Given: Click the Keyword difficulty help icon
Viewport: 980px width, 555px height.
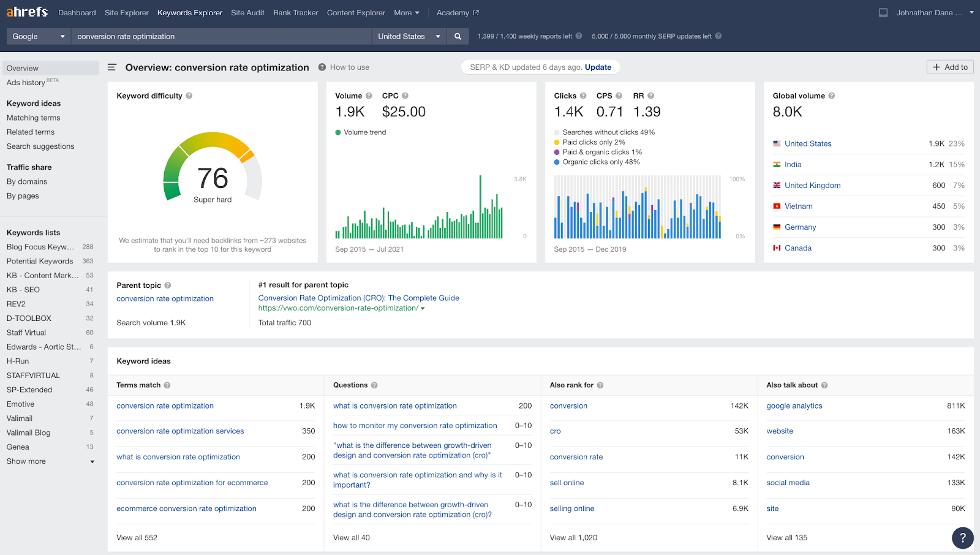Looking at the screenshot, I should point(189,96).
